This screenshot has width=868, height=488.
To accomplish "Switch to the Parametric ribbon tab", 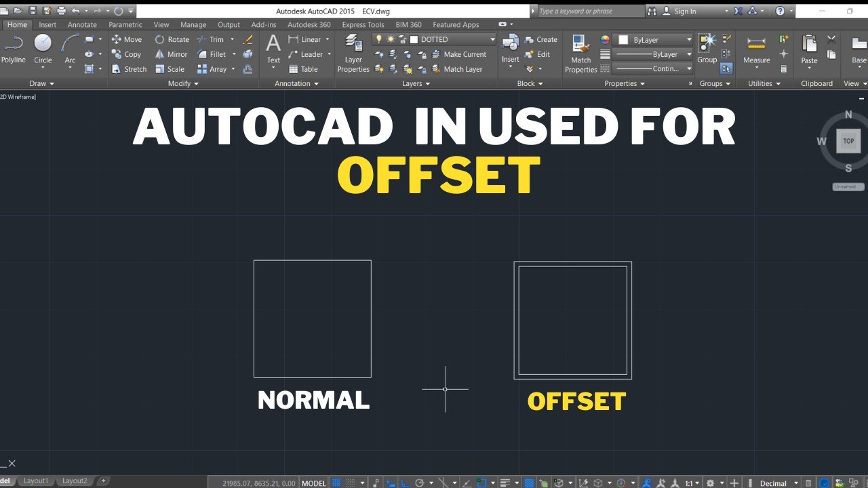I will pyautogui.click(x=125, y=24).
